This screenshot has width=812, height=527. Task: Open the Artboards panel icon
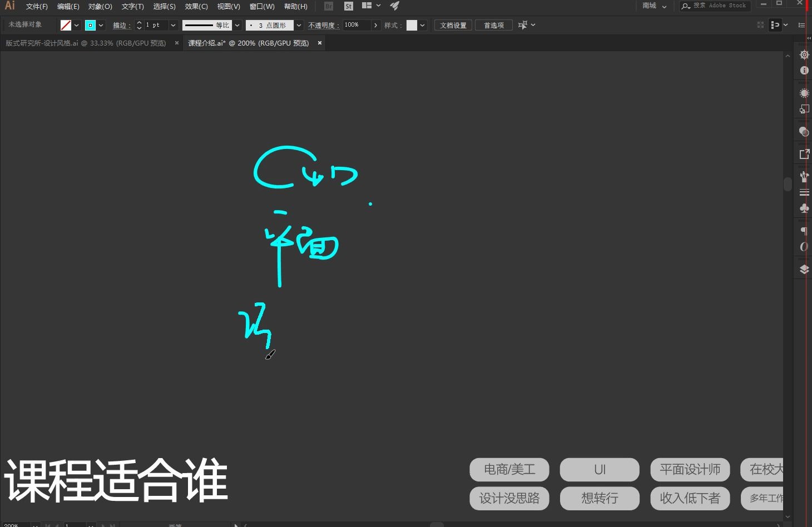pyautogui.click(x=804, y=109)
